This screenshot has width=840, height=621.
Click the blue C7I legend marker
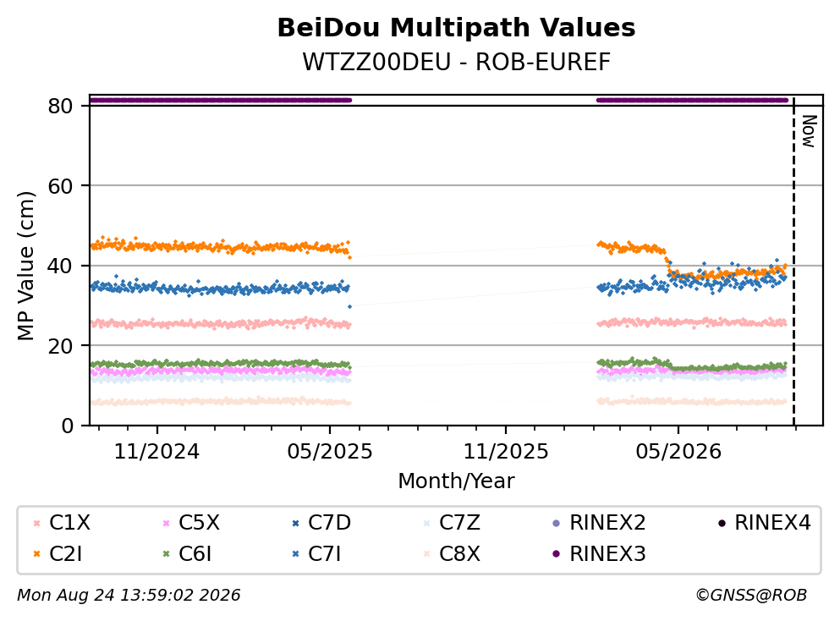[x=296, y=553]
